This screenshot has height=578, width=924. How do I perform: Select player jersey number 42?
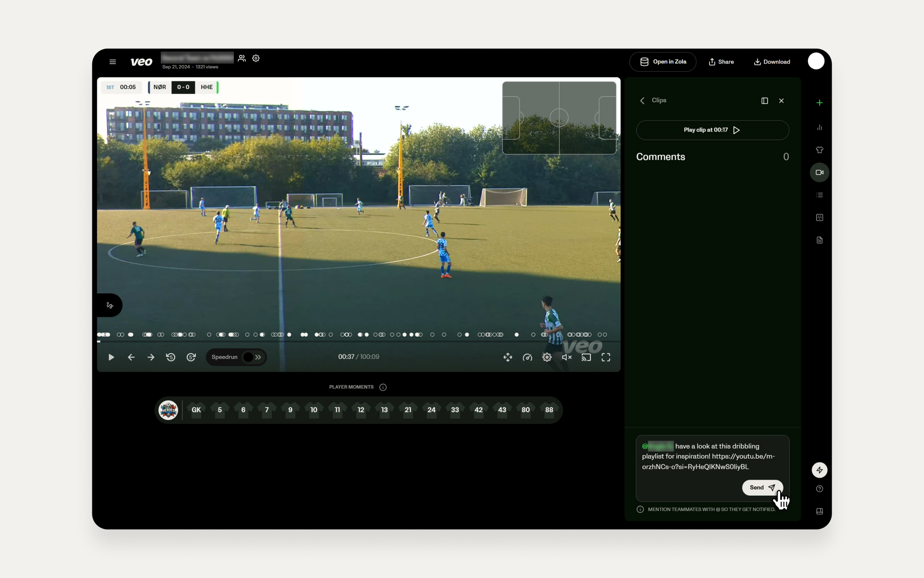click(479, 410)
